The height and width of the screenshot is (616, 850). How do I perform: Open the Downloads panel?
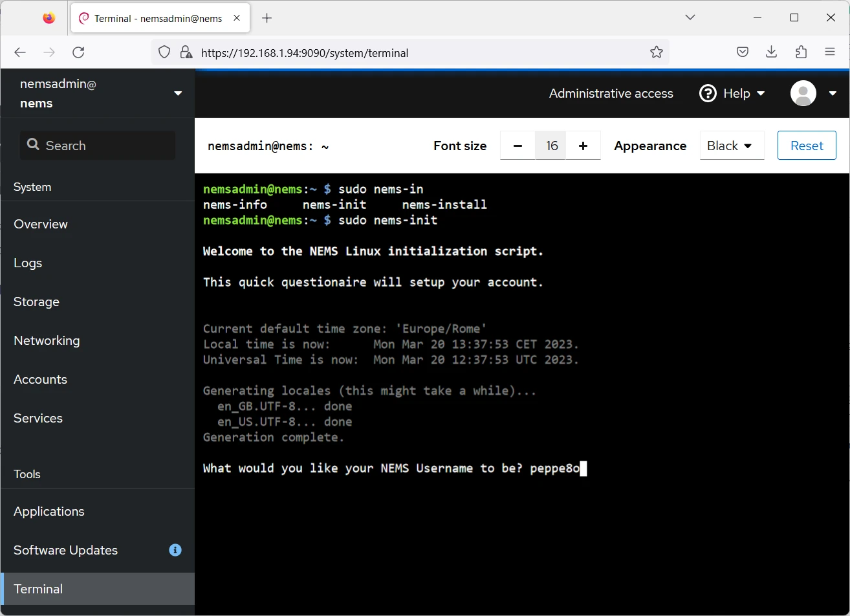pyautogui.click(x=771, y=52)
